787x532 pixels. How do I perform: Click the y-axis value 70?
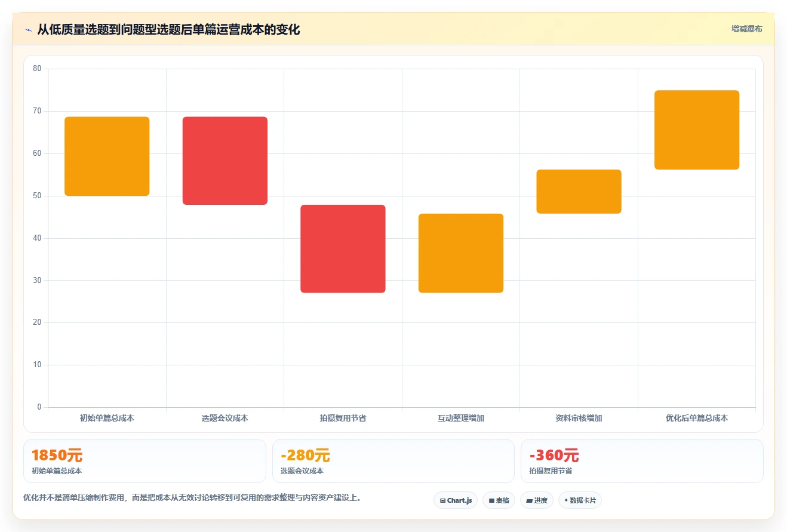37,111
